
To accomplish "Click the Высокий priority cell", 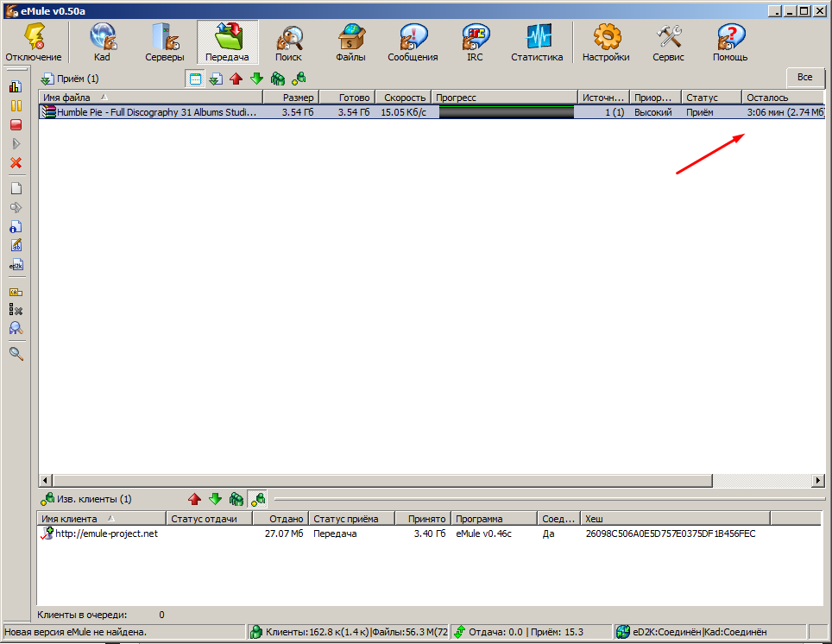I will [653, 112].
